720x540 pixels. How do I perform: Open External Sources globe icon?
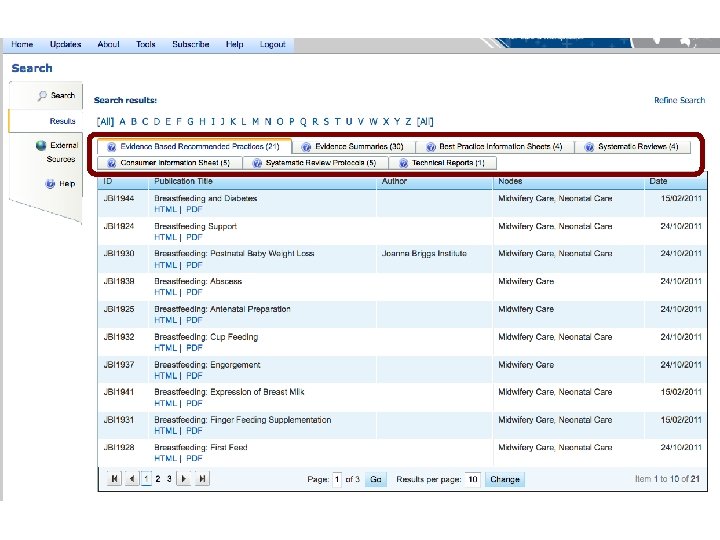click(41, 146)
